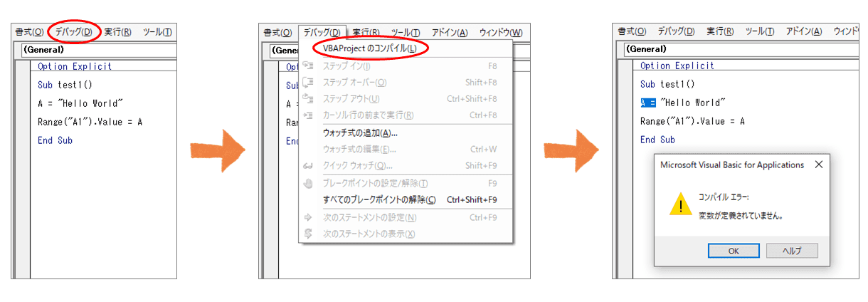Click the Range("A1").Value = A line in left editor
The height and width of the screenshot is (302, 868).
(90, 122)
